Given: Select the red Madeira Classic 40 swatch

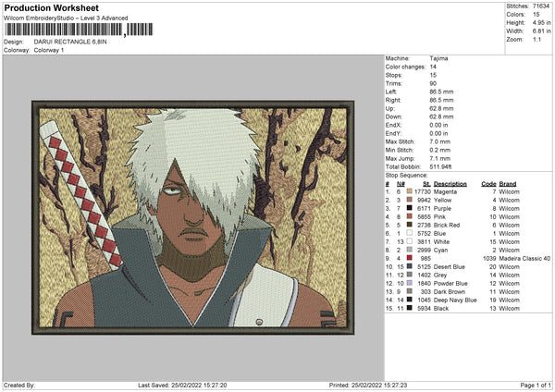Looking at the screenshot, I should coord(411,258).
